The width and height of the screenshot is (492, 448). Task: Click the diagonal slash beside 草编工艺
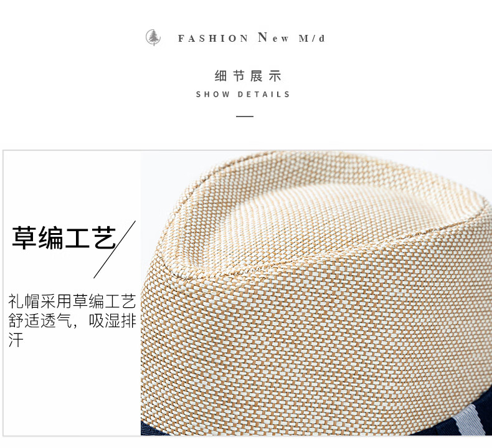[x=115, y=249]
